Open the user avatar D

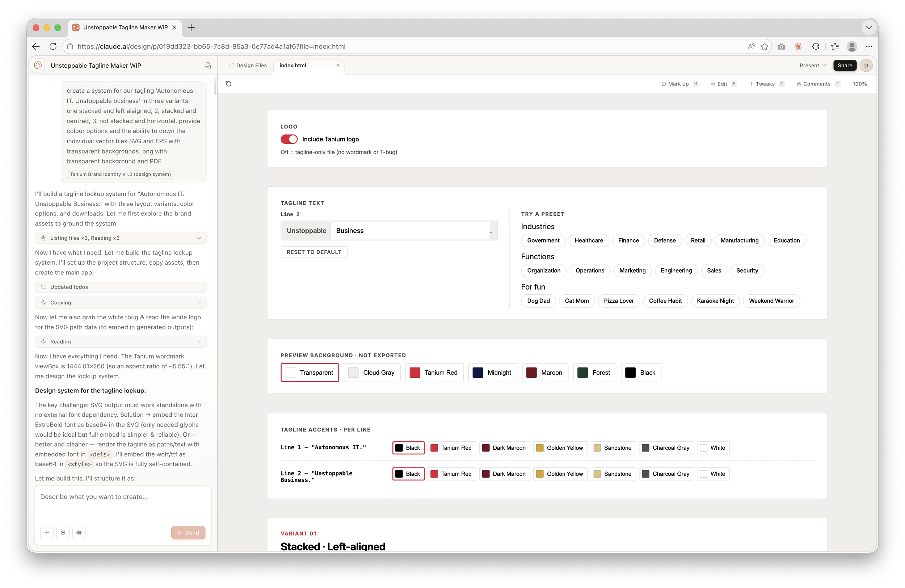tap(866, 66)
